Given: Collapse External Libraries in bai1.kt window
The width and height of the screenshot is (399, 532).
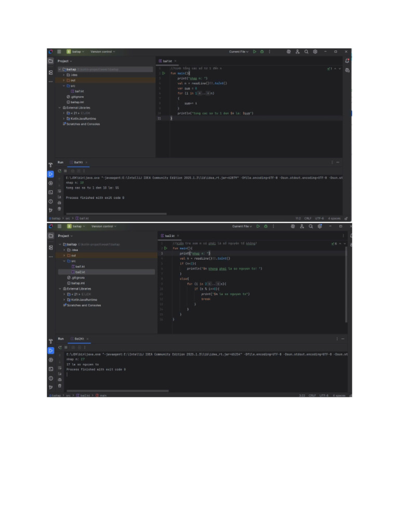Looking at the screenshot, I should [60, 108].
